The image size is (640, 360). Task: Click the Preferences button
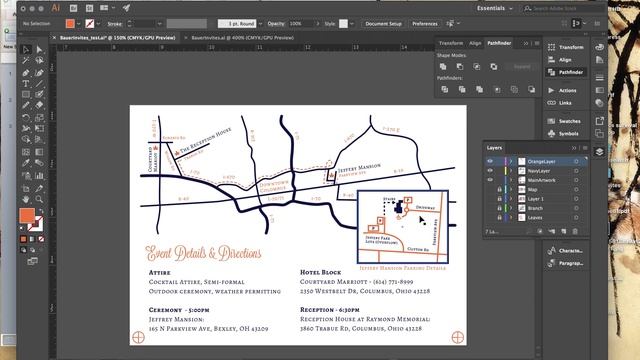(x=424, y=24)
